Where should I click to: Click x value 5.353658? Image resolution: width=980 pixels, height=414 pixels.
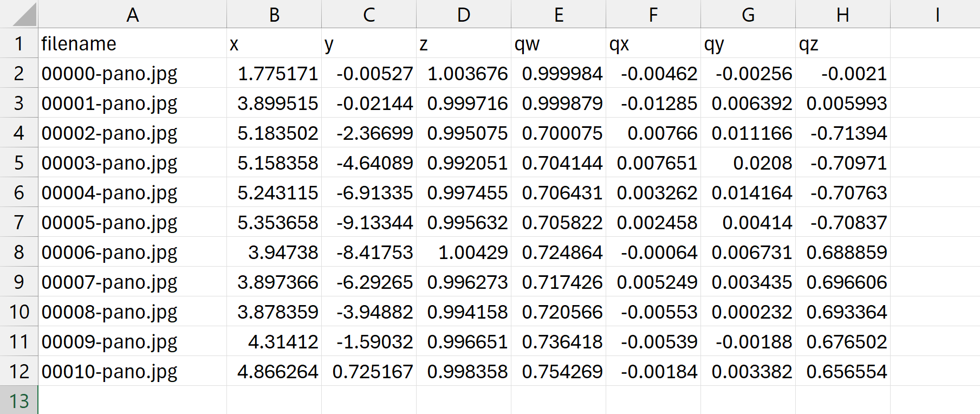pos(274,222)
